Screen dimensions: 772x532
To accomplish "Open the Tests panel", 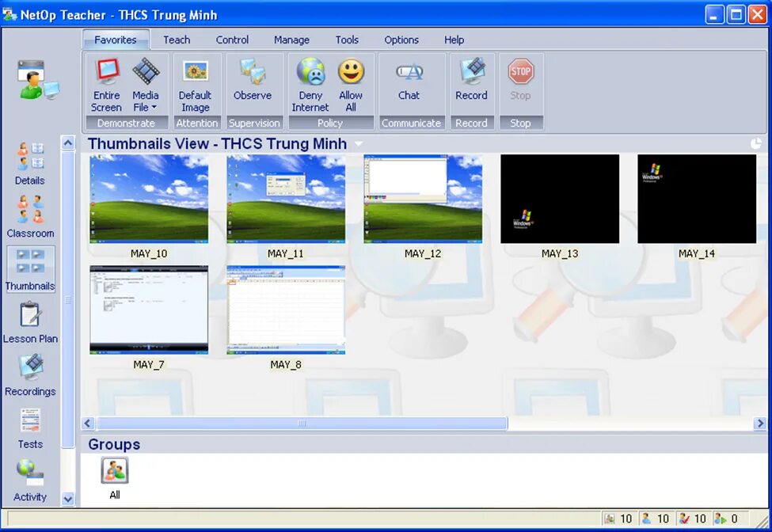I will pyautogui.click(x=30, y=428).
